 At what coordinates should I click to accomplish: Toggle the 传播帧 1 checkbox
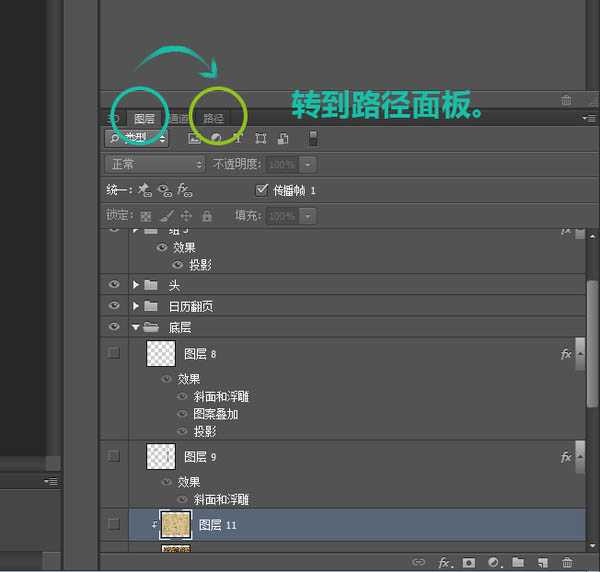coord(261,190)
